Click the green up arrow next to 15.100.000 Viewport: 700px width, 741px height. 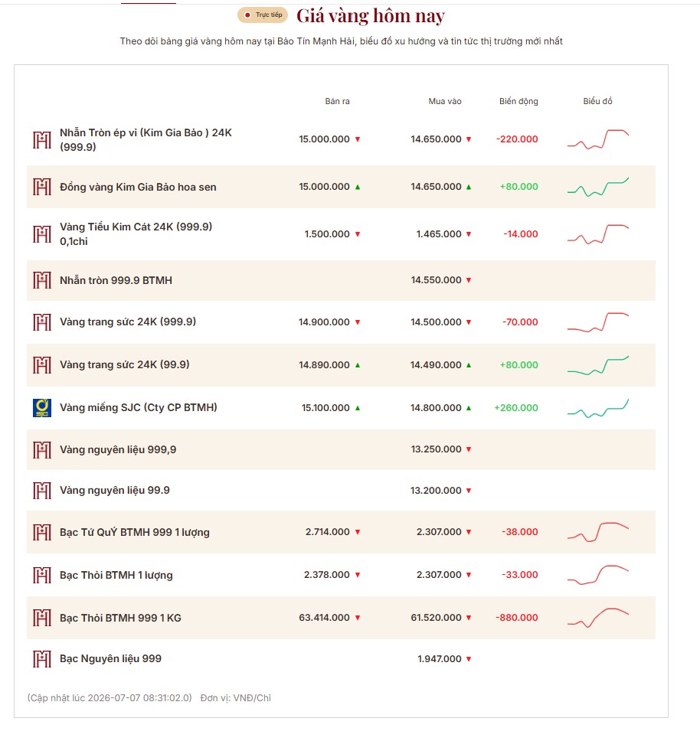pyautogui.click(x=358, y=408)
